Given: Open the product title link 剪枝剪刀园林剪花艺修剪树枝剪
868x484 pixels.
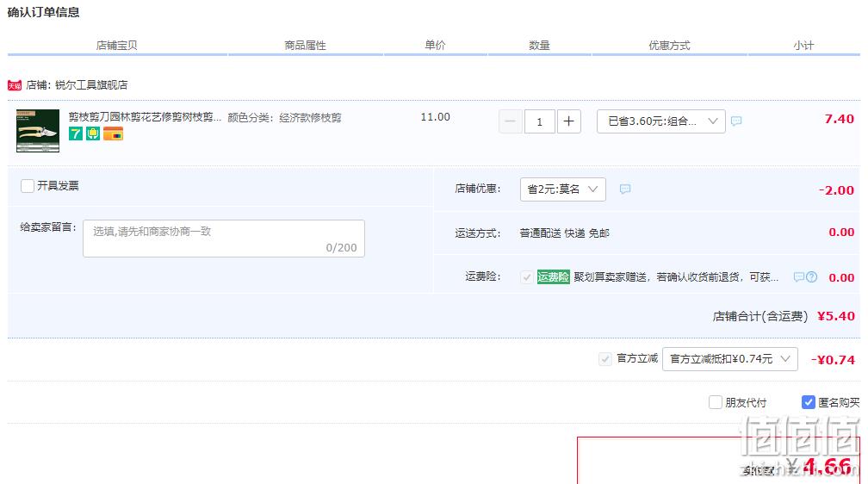Looking at the screenshot, I should point(145,117).
